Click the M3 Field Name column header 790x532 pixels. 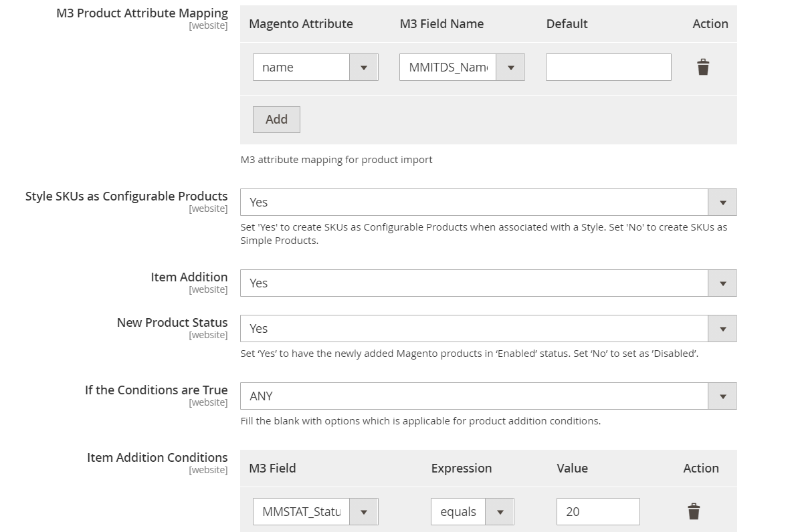[x=441, y=24]
